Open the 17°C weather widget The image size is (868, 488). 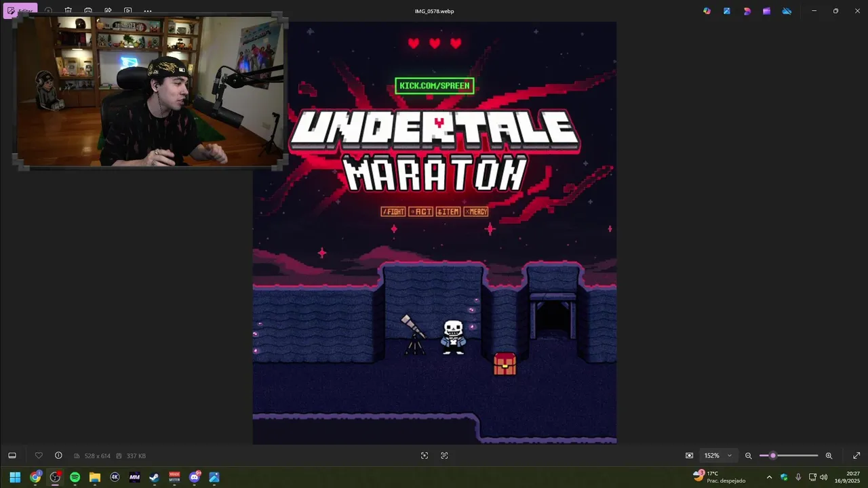tap(719, 477)
